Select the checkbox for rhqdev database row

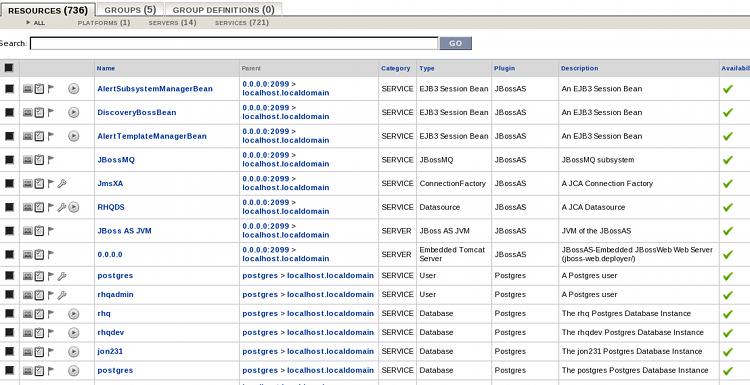[x=9, y=332]
